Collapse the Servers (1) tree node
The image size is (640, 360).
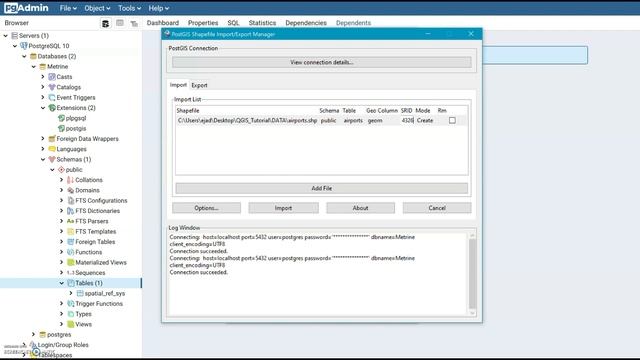(x=6, y=36)
